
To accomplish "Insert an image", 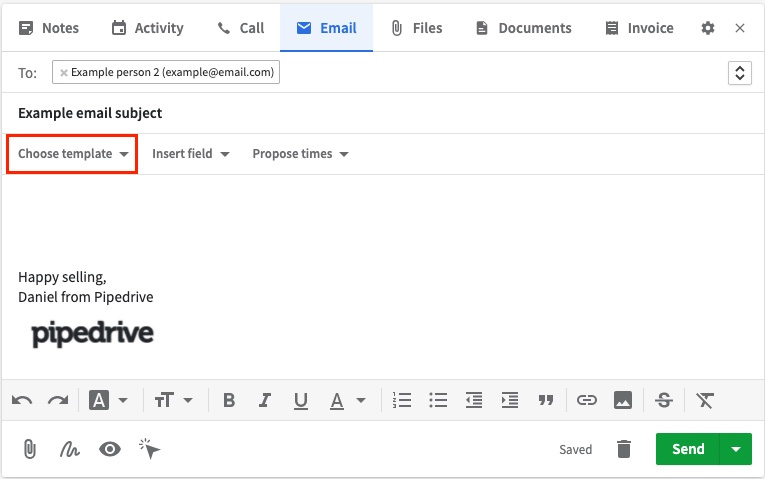I will 623,400.
